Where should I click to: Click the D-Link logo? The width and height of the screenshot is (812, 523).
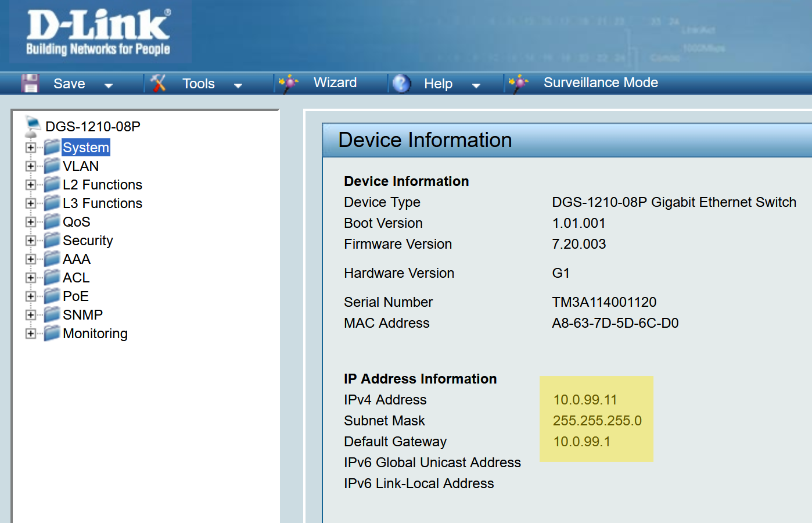99,32
